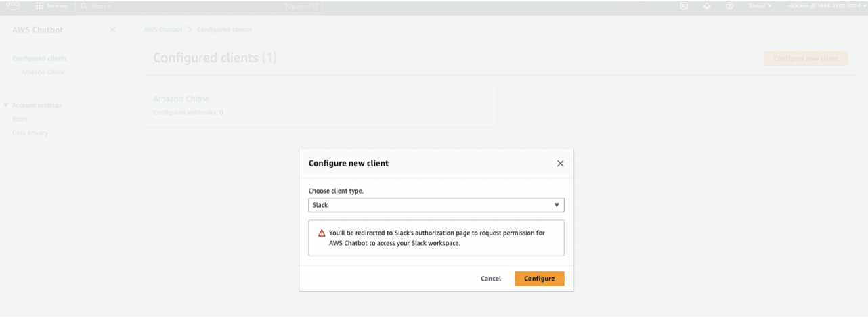Click the orange Configure button

(x=539, y=279)
